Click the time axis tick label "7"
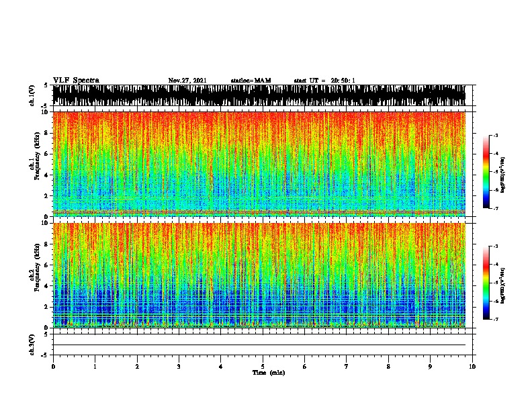Screen dimensions: 532x411 347,367
